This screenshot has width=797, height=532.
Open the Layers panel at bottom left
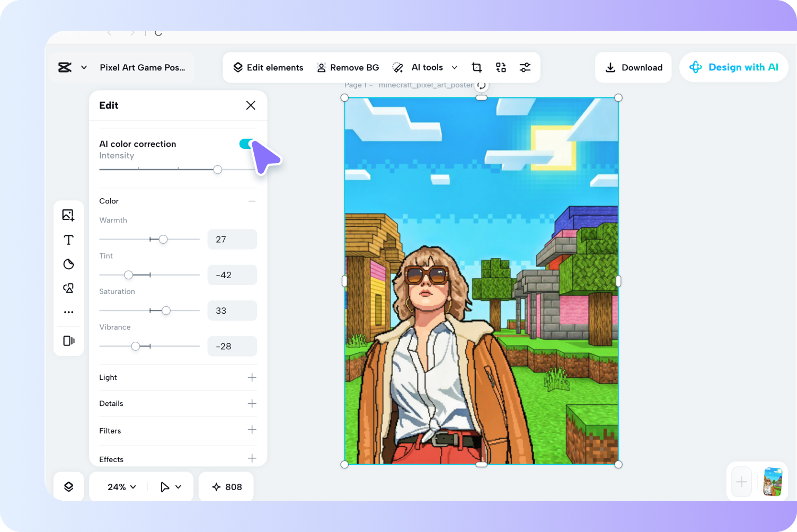(x=68, y=486)
